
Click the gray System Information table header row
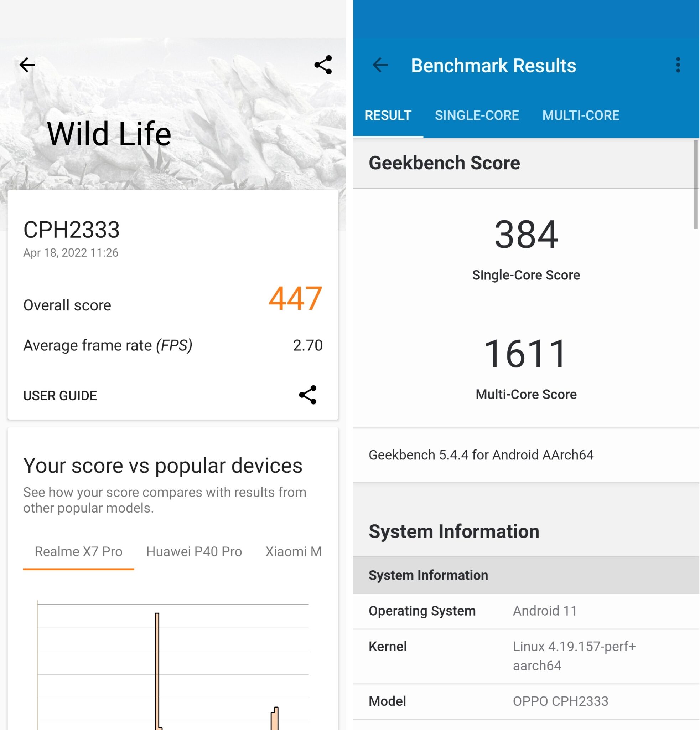pyautogui.click(x=526, y=575)
